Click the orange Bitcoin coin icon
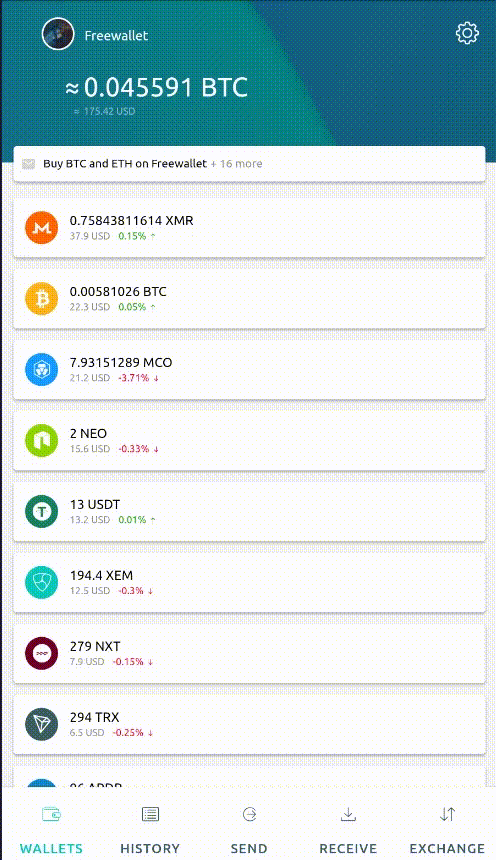 point(42,298)
